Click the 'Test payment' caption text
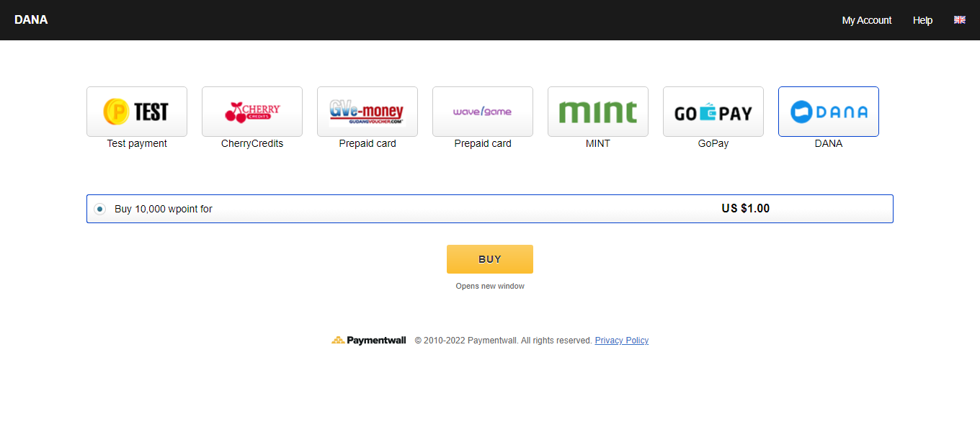Viewport: 980px width, 432px height. tap(137, 143)
